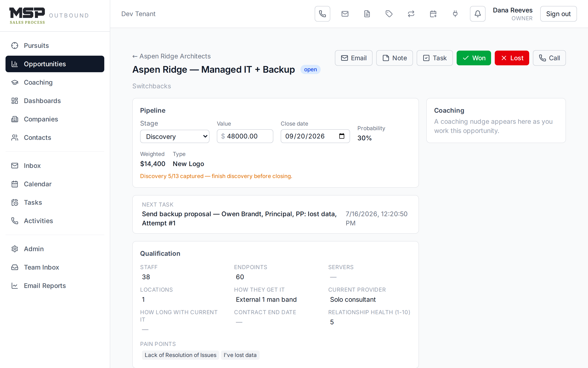The image size is (588, 368).
Task: Go to Companies page
Action: tap(55, 119)
